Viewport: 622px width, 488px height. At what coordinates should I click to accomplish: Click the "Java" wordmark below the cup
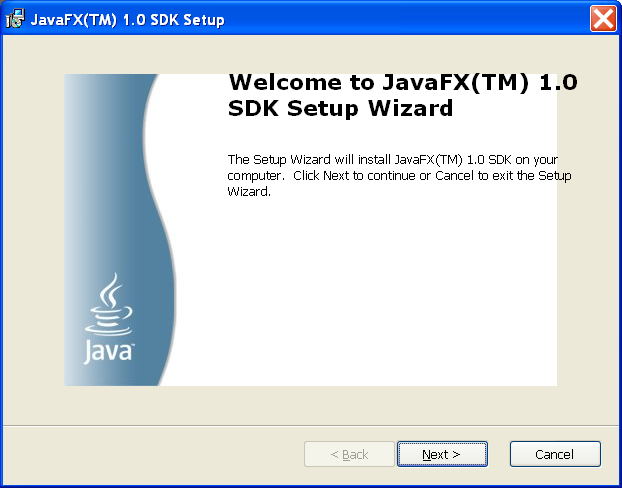tap(107, 351)
